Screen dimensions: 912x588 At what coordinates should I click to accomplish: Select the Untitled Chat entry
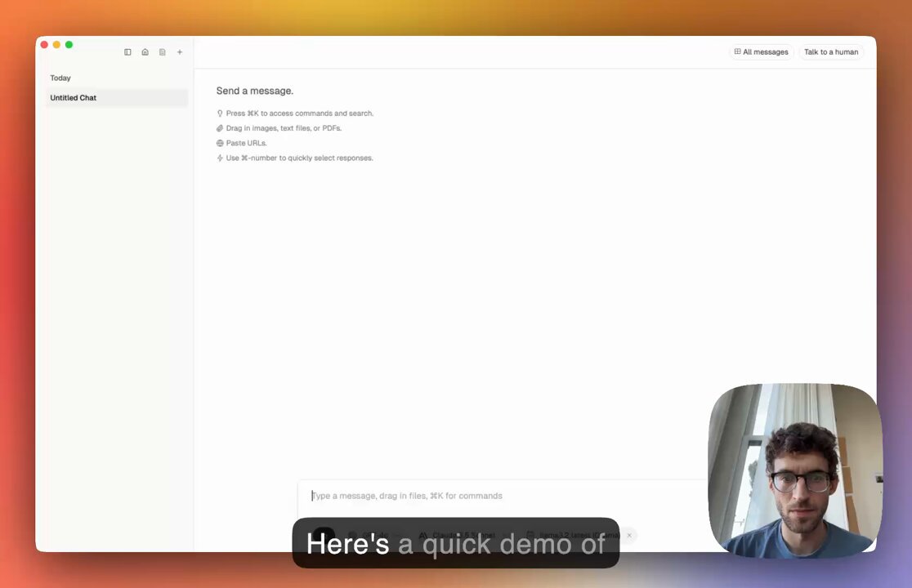[x=116, y=98]
